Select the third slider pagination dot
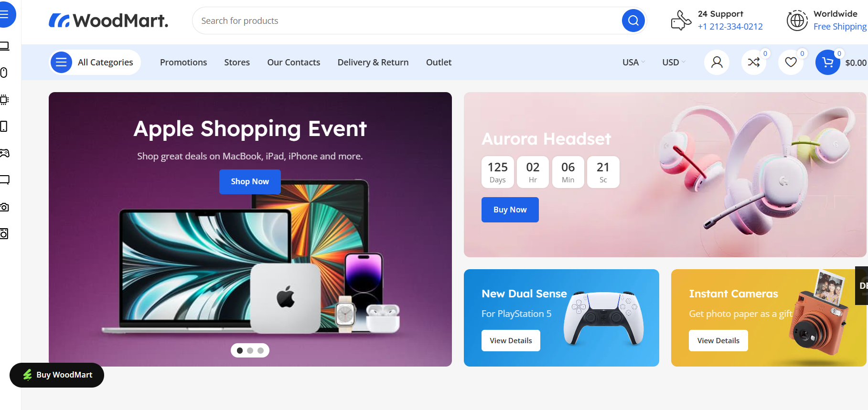 click(x=260, y=350)
